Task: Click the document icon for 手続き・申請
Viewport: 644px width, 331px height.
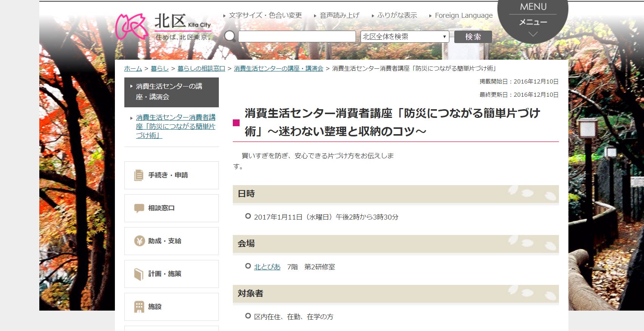Action: pos(139,175)
